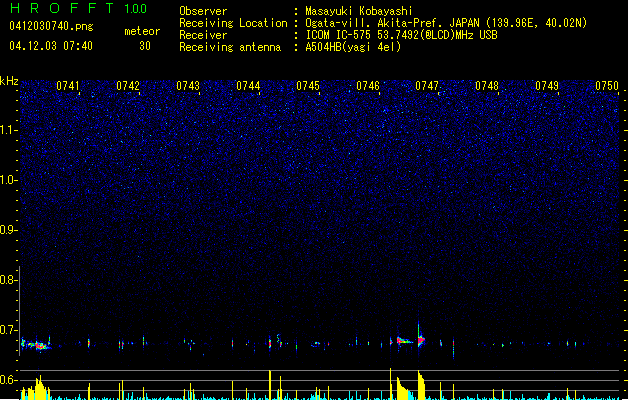629x400 pixels.
Task: Click the 0747 time marker
Action: [x=427, y=86]
